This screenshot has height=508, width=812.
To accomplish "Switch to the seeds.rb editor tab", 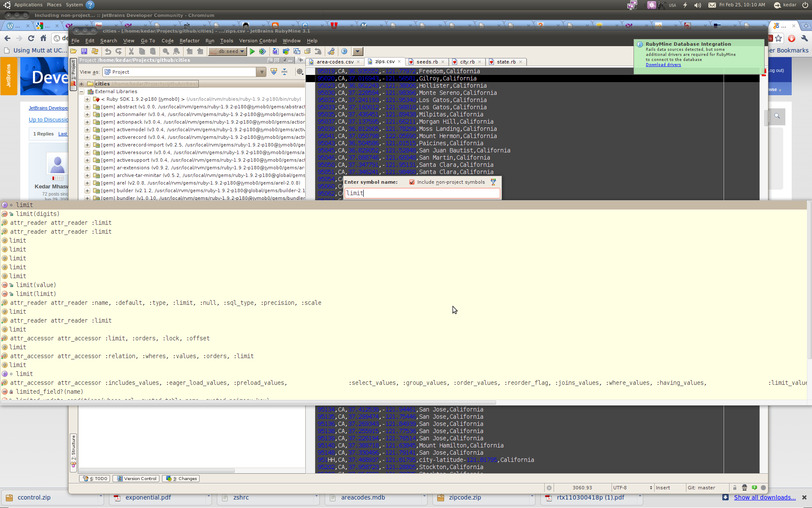I will 427,62.
